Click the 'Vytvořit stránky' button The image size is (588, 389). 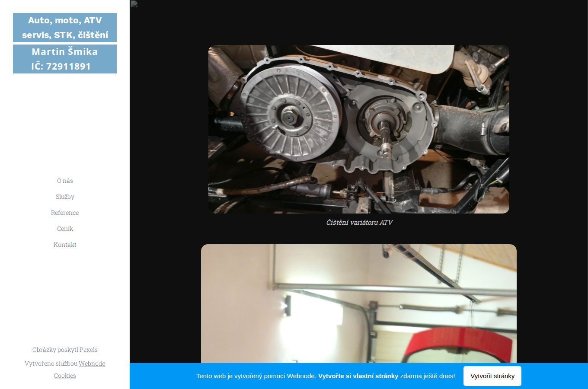[492, 376]
